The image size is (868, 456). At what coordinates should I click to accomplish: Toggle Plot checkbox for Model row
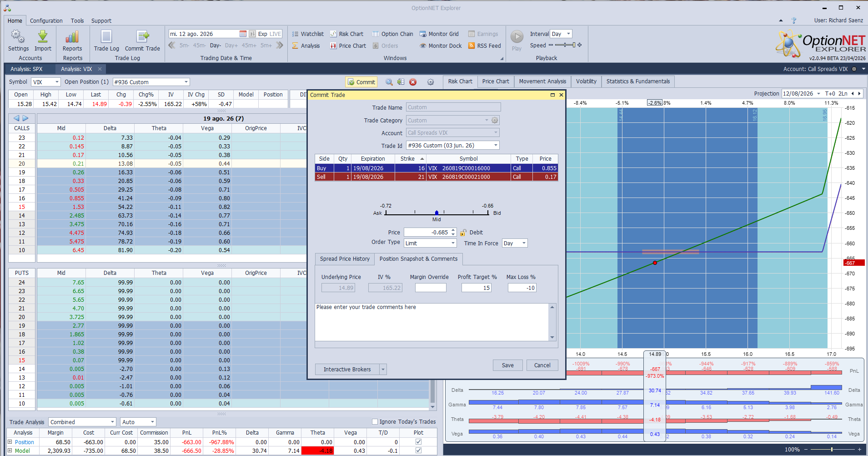click(x=418, y=450)
